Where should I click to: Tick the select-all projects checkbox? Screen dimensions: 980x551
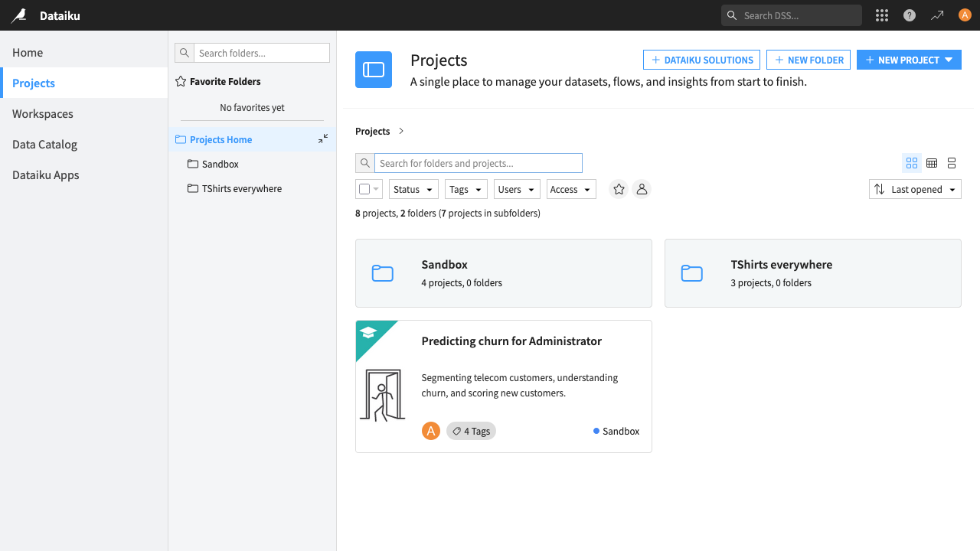(x=364, y=189)
